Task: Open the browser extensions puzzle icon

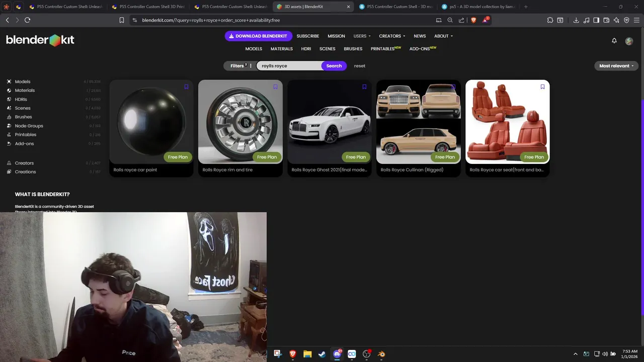Action: click(550, 20)
